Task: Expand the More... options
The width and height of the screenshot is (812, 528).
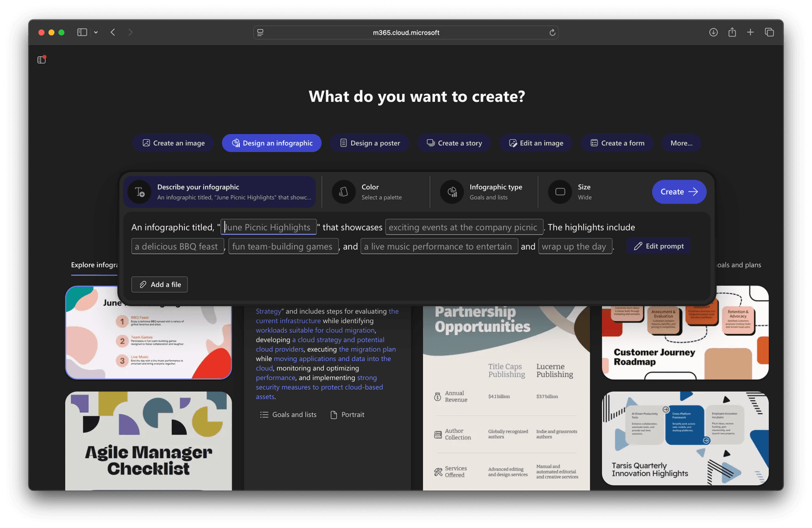Action: pyautogui.click(x=681, y=143)
